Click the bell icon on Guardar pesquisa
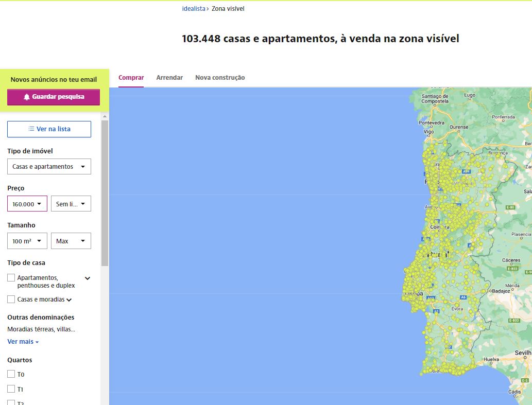The width and height of the screenshot is (532, 405). (x=27, y=97)
